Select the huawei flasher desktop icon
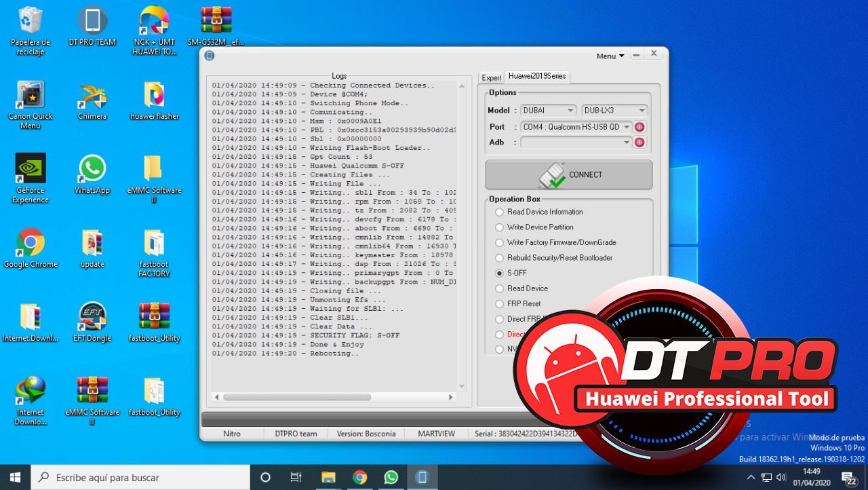Viewport: 868px width, 490px height. (x=154, y=101)
